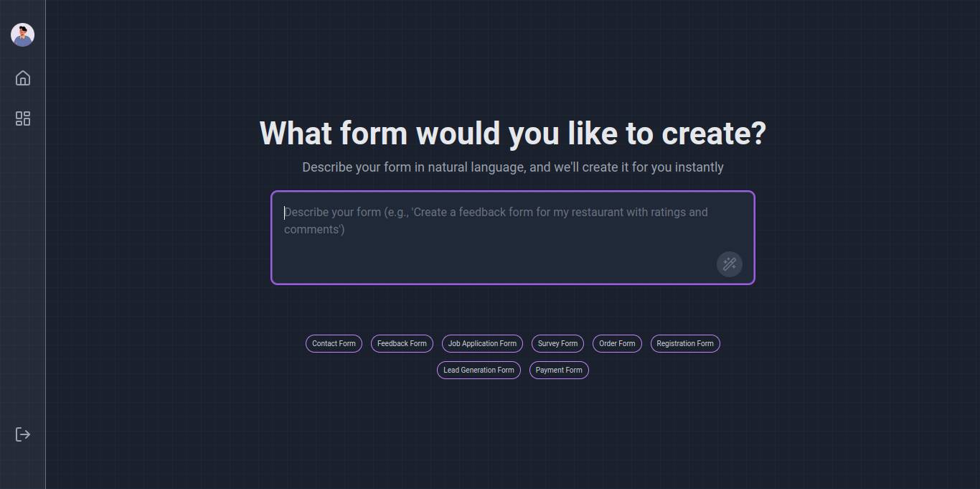Pick the Job Application Form chip
Screen dimensions: 980x489
482,344
